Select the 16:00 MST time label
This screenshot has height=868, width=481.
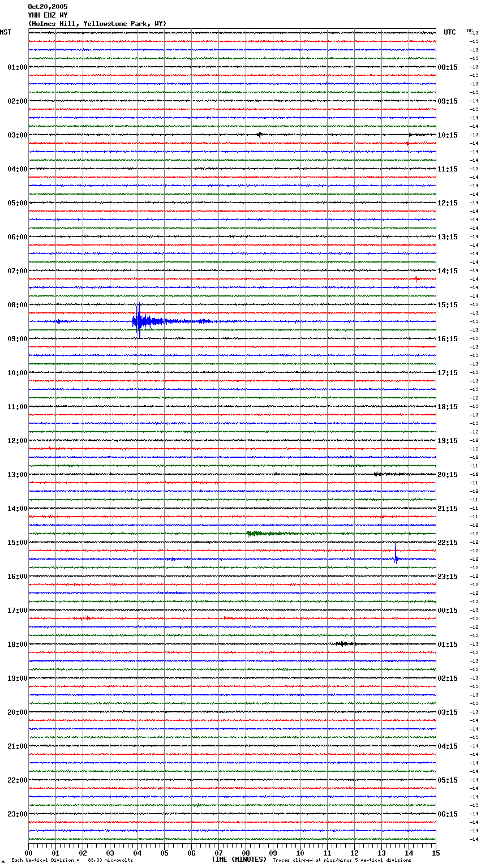click(18, 577)
